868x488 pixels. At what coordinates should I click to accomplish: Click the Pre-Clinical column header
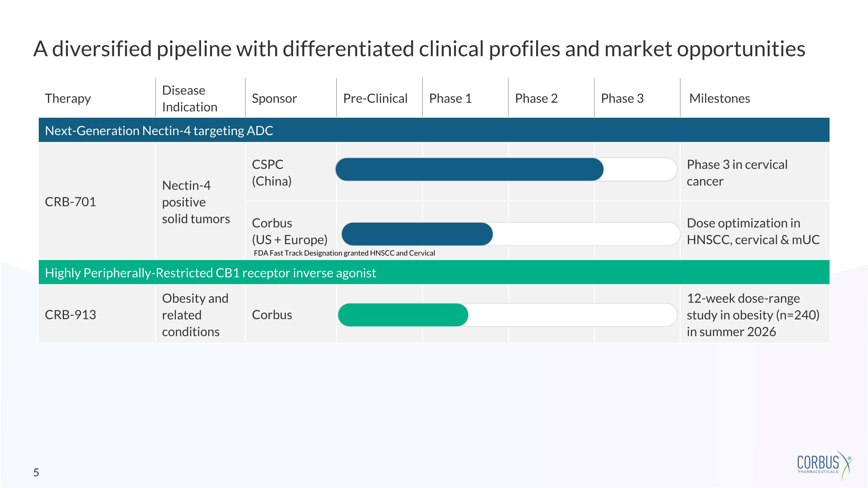375,98
